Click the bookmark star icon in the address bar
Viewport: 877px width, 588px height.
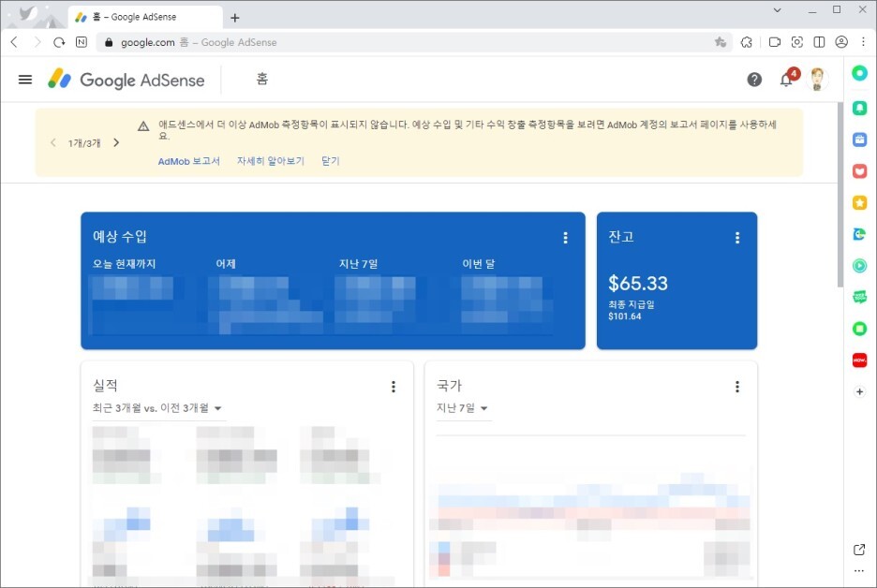coord(721,42)
